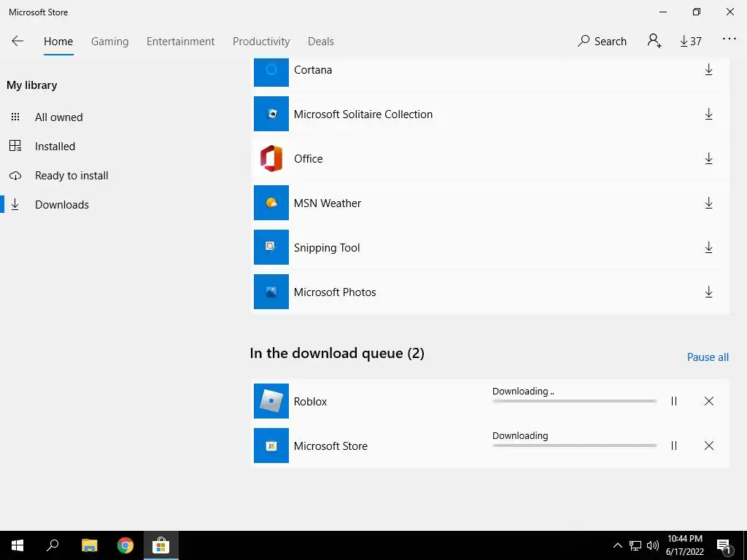Open the notification center icon

pyautogui.click(x=724, y=547)
